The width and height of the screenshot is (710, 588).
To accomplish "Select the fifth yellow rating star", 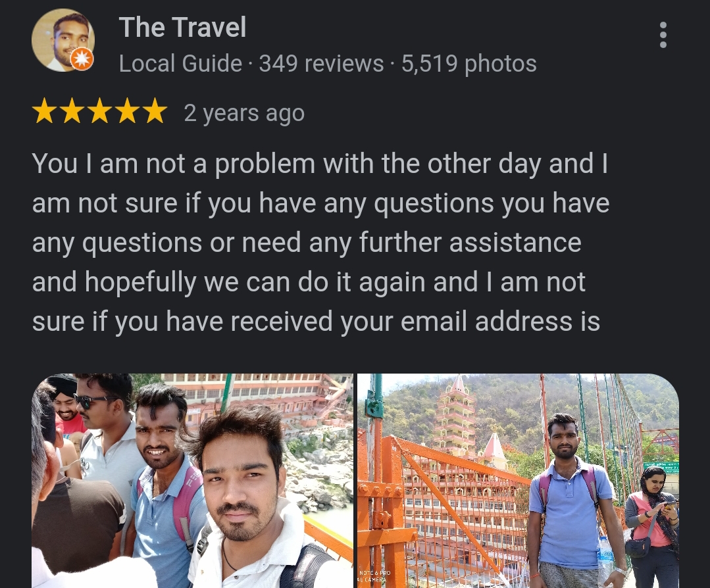I will click(155, 111).
